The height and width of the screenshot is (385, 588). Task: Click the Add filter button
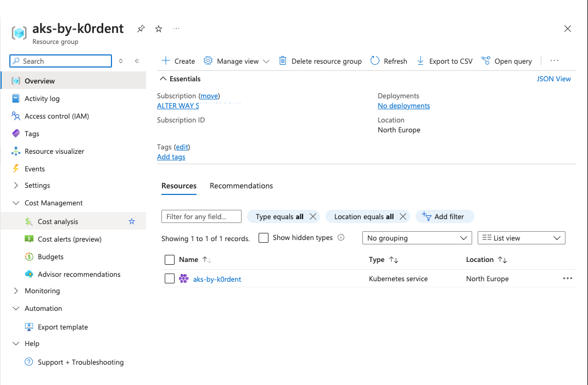pyautogui.click(x=444, y=216)
